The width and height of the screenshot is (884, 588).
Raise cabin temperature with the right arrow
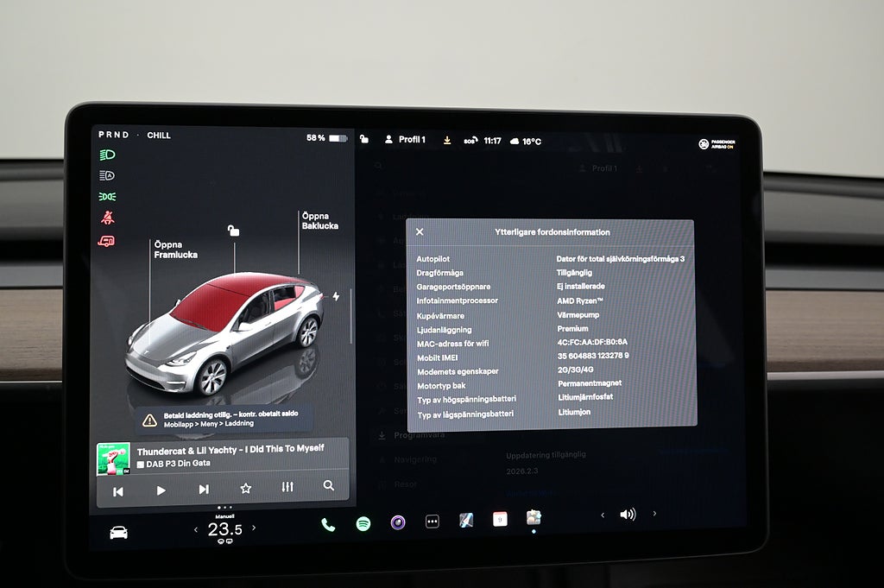[254, 528]
